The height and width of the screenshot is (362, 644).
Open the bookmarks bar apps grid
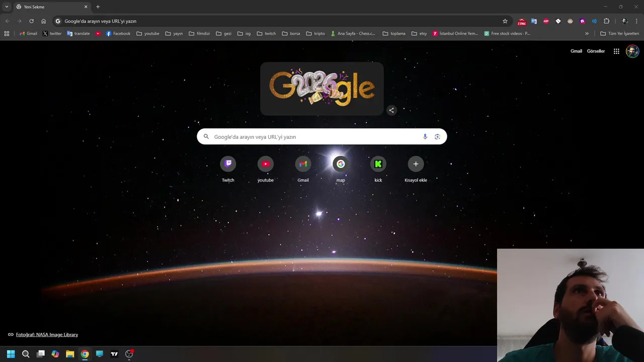click(7, 34)
